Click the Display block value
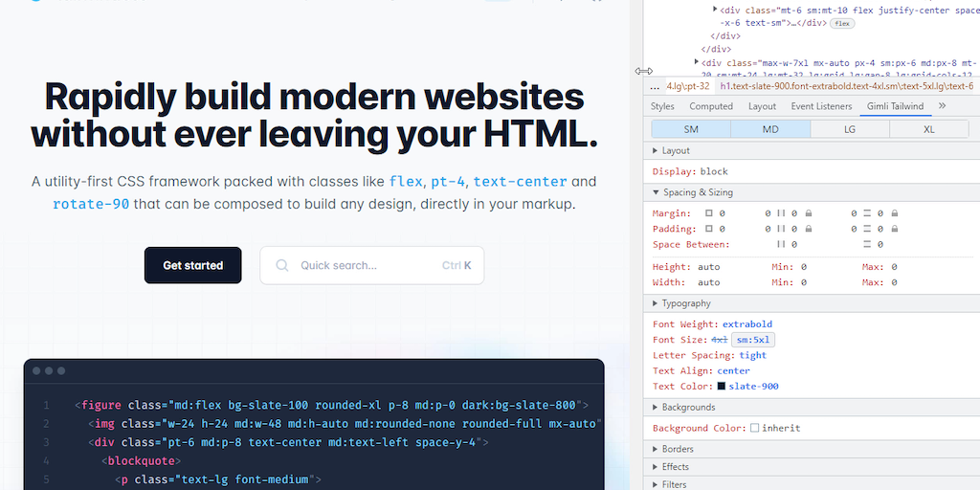980x490 pixels. click(714, 171)
